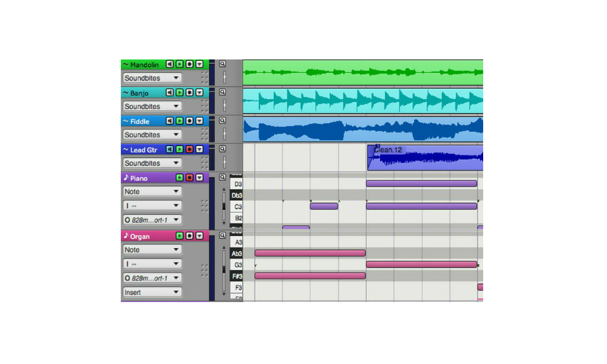The image size is (607, 364).
Task: Click Organ track's pitch scroll down arrow
Action: [x=224, y=294]
